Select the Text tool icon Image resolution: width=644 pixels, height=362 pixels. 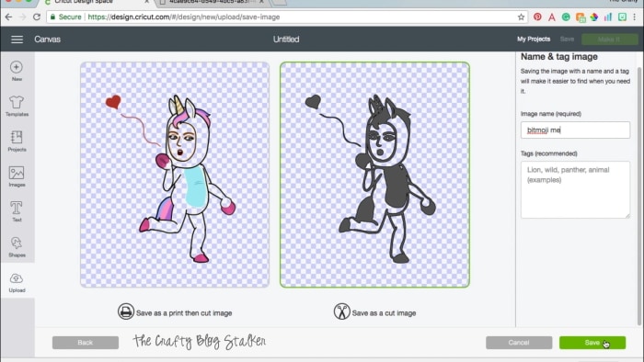pyautogui.click(x=17, y=208)
